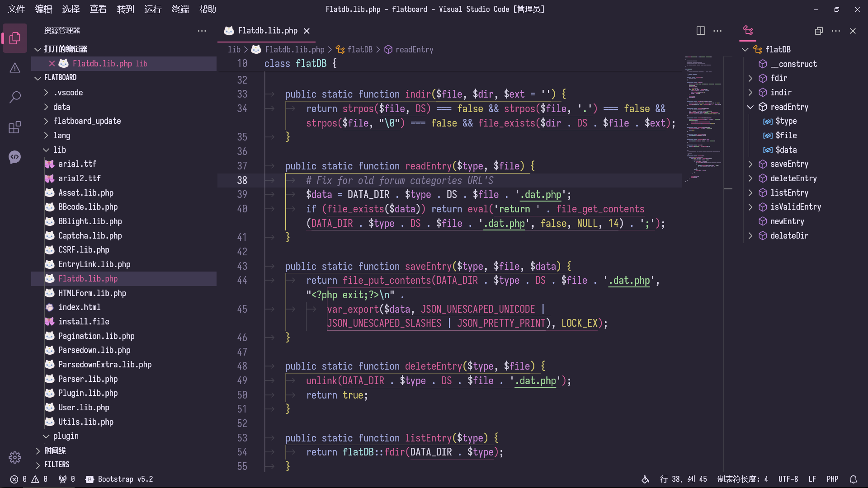Open the 查看 menu
The width and height of the screenshot is (868, 488).
pyautogui.click(x=98, y=9)
